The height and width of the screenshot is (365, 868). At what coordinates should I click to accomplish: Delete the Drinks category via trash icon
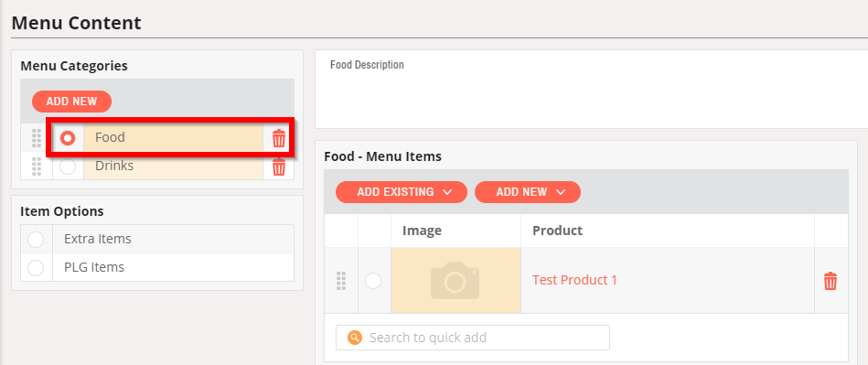click(x=278, y=166)
